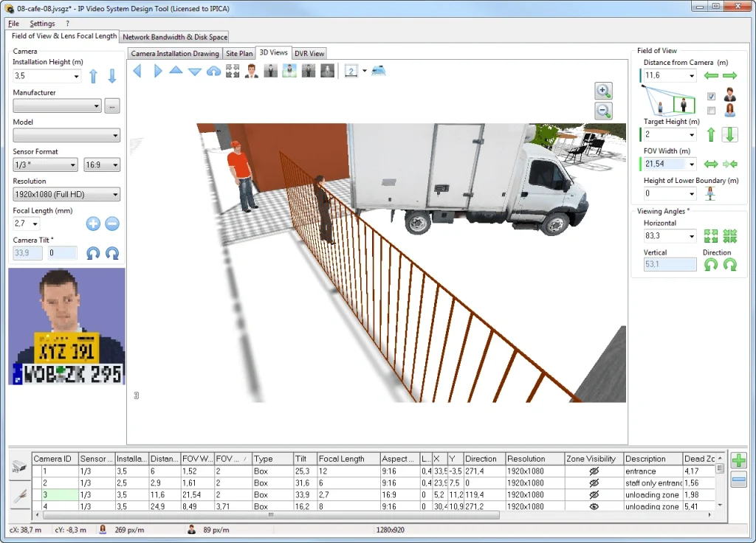Click the blue left arrow to rotate the view
This screenshot has width=756, height=543.
[137, 70]
